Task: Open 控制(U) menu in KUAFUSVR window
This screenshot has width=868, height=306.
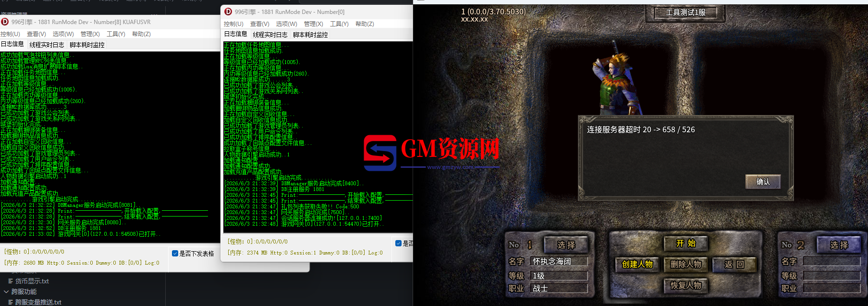Action: point(10,34)
